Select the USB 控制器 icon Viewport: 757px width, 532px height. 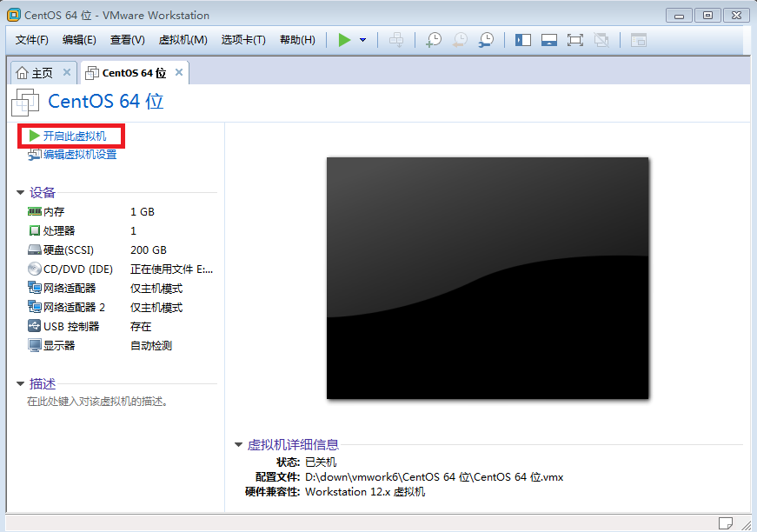click(x=34, y=326)
